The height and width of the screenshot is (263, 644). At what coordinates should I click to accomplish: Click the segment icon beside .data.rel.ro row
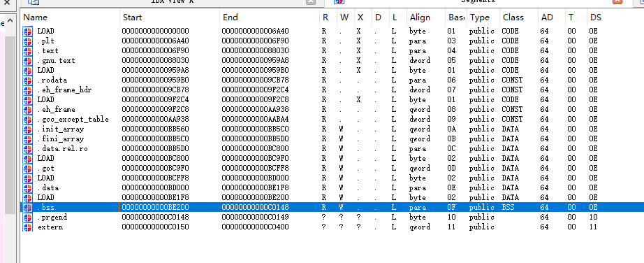27,148
